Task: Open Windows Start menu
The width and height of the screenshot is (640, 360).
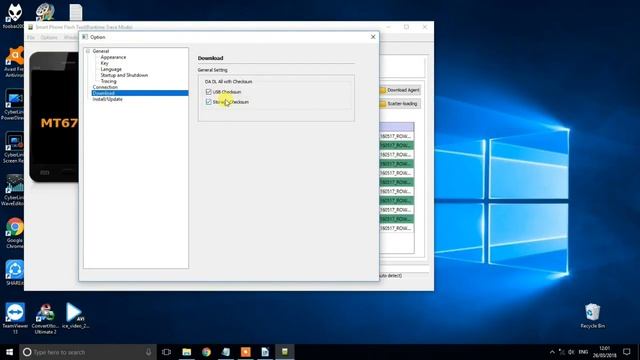Action: (9, 352)
